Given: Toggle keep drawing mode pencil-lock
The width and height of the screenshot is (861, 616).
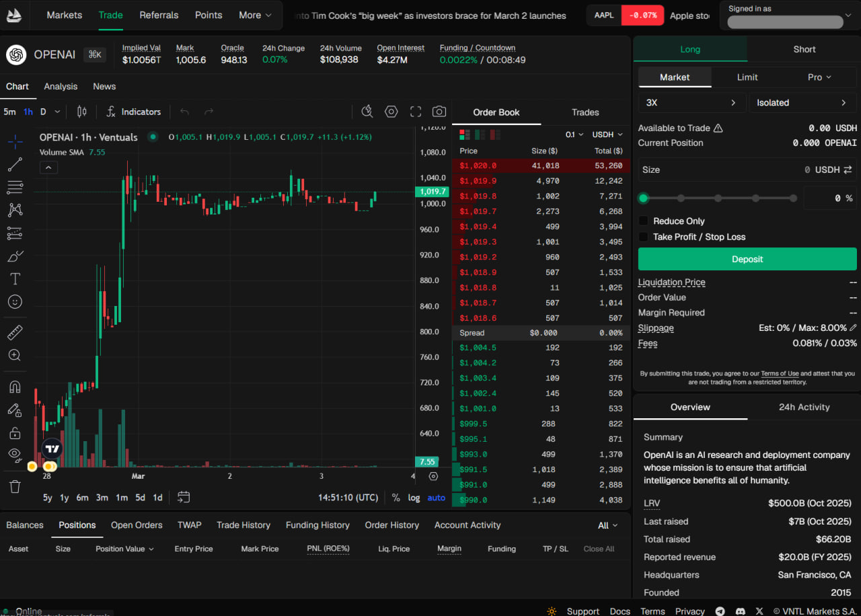Looking at the screenshot, I should click(x=15, y=410).
